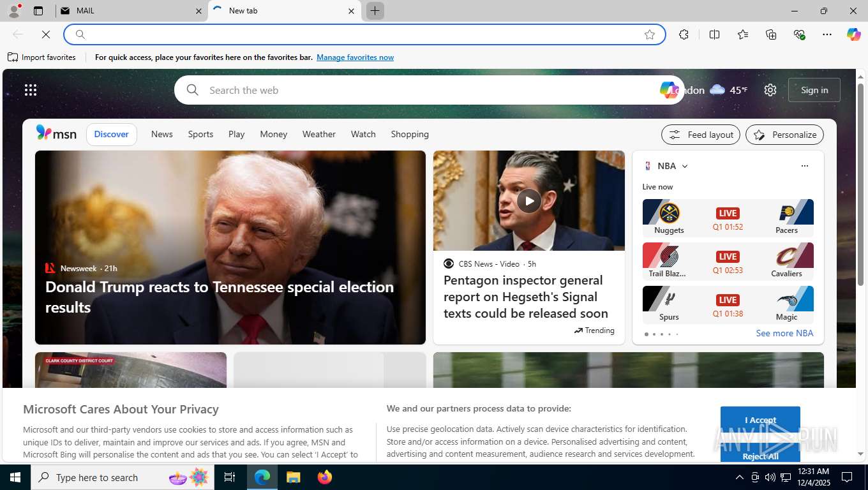Open Pentagon inspector general report headline
This screenshot has height=490, width=868.
[x=526, y=297]
